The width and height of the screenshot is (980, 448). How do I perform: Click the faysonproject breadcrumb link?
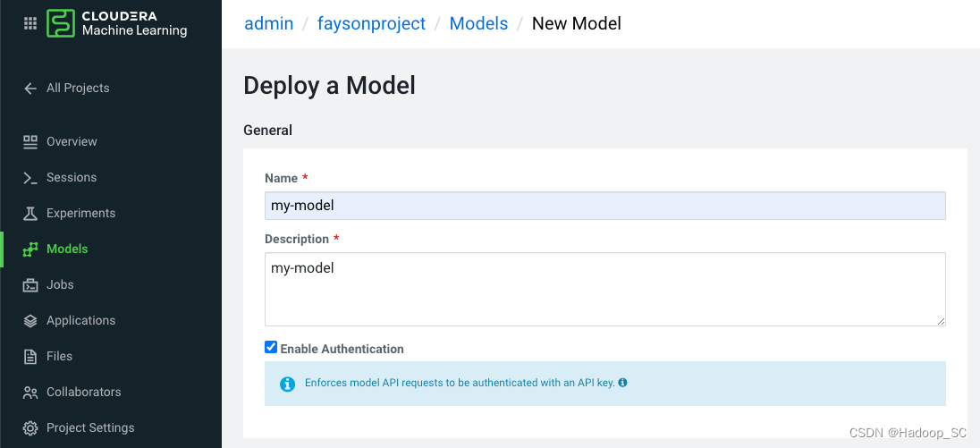coord(371,24)
